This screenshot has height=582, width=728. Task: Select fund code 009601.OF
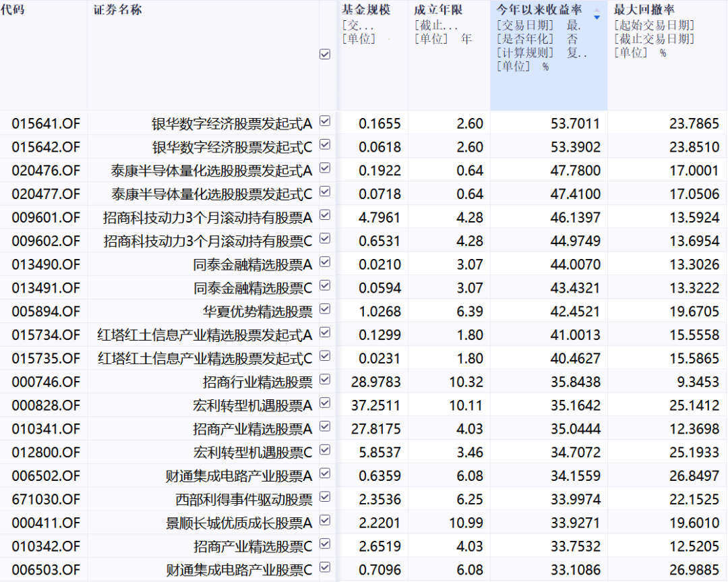(46, 218)
